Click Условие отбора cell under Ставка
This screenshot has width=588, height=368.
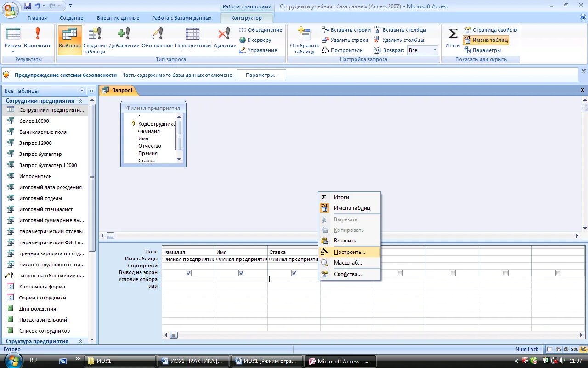[294, 279]
